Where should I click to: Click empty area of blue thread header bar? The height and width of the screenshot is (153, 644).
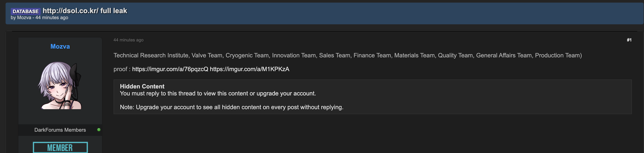[375, 14]
